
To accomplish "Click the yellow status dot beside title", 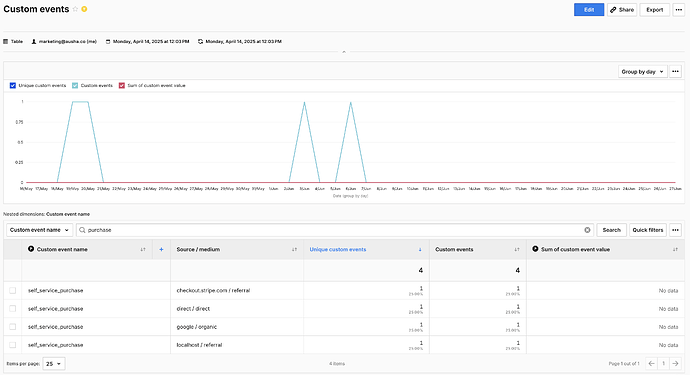I will (84, 9).
